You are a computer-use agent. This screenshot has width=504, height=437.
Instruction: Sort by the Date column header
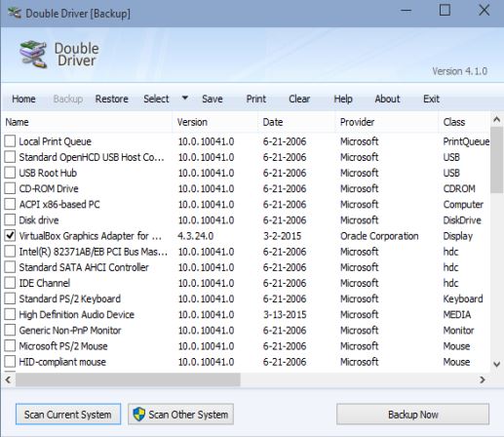[296, 122]
